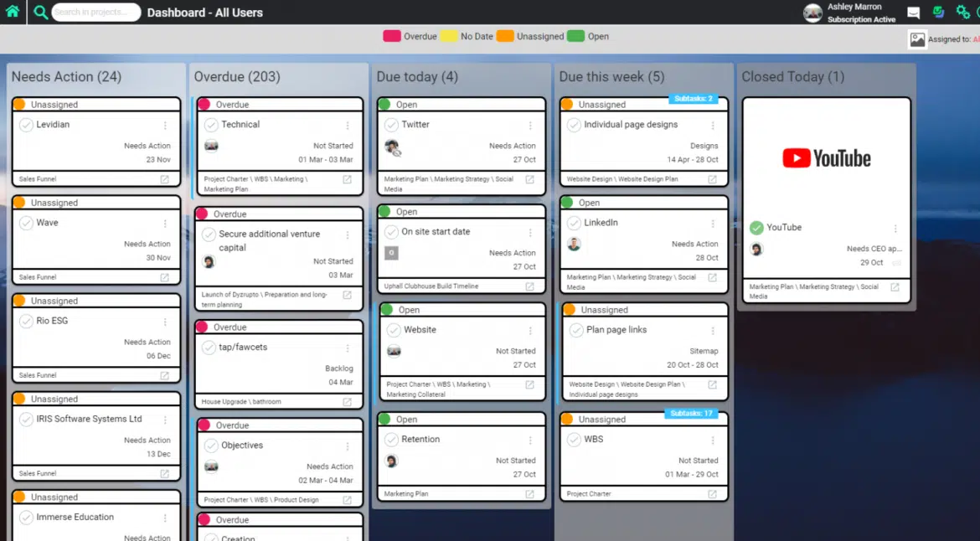Click the search magnifier icon
The image size is (980, 541).
(40, 13)
